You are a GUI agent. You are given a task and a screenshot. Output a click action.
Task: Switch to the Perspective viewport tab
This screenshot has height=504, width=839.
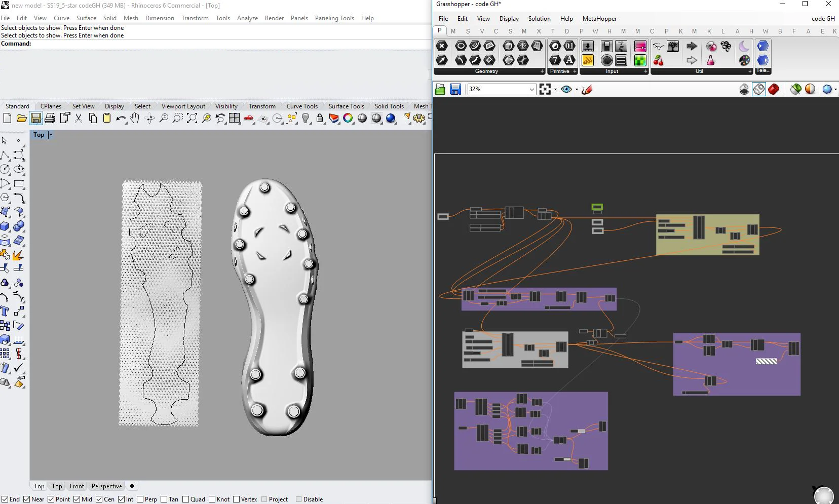pyautogui.click(x=106, y=486)
